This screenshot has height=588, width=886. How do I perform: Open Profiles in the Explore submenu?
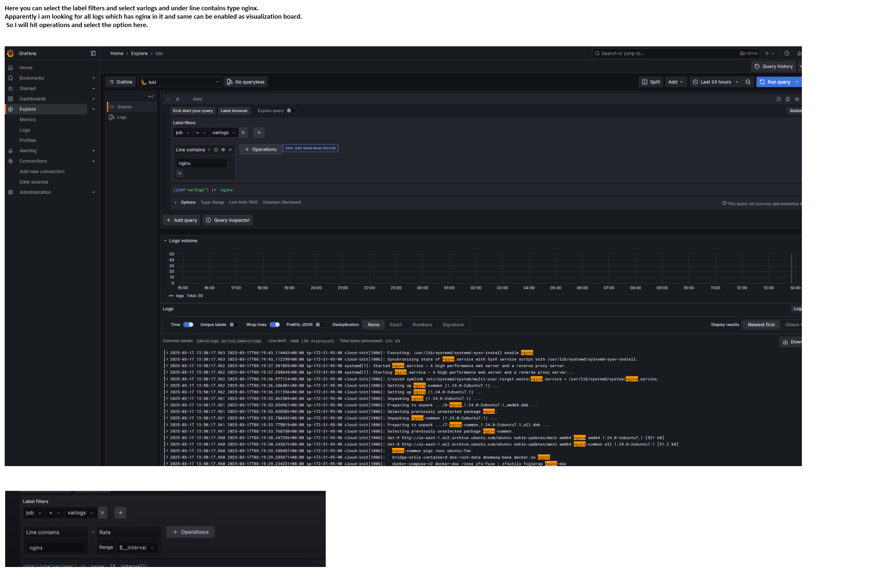coord(28,141)
